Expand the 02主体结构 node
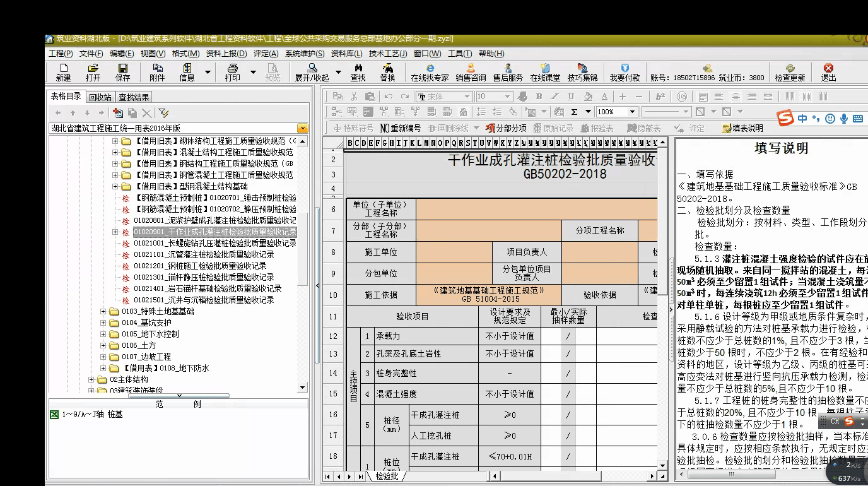The image size is (868, 486). pos(92,379)
